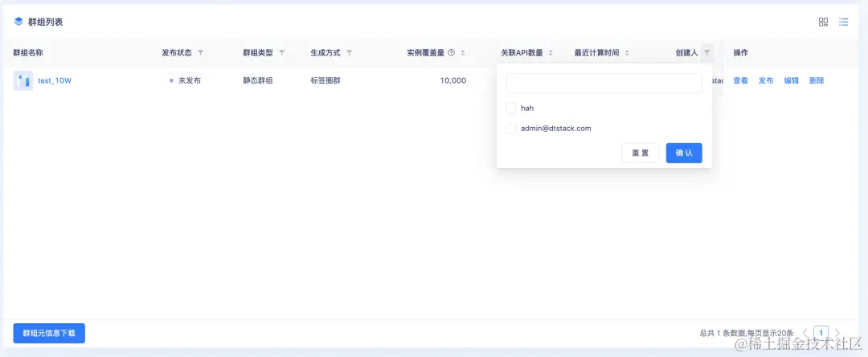Show the 实例覆盖量 help tooltip icon
Viewport: 868px width, 357px height.
click(x=451, y=53)
